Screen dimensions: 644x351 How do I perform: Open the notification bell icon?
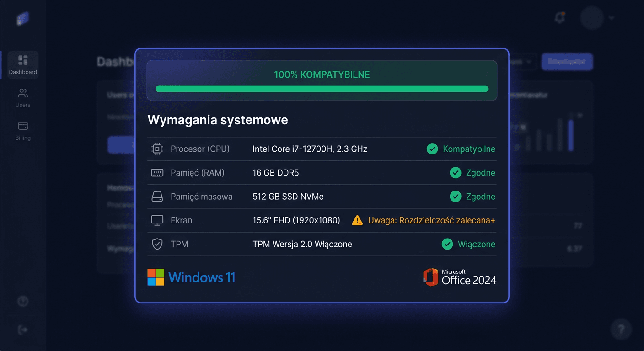click(x=559, y=17)
